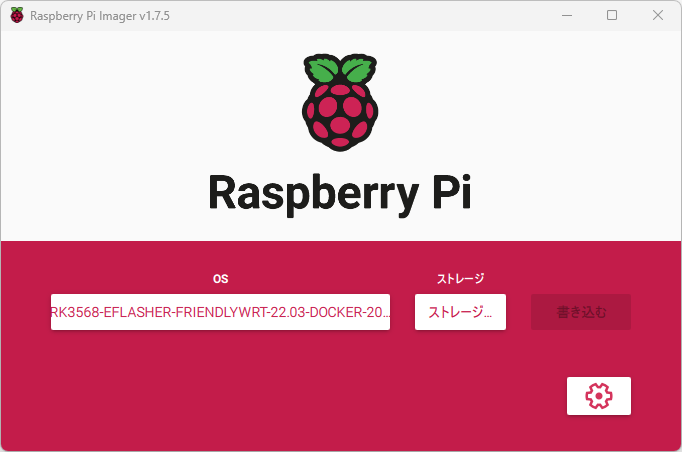Click the 'Raspberry Pi Imager v1.7.5' title text
The width and height of the screenshot is (682, 452).
pos(100,16)
